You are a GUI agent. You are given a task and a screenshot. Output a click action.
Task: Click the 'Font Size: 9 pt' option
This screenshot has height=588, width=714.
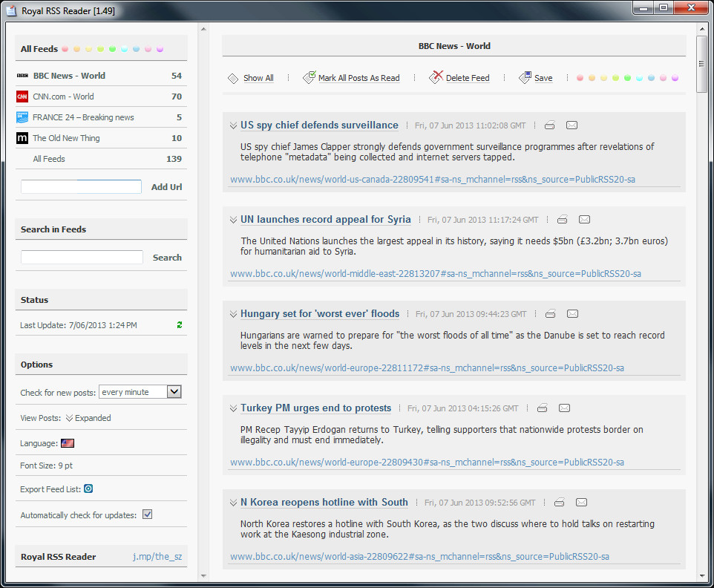point(47,465)
